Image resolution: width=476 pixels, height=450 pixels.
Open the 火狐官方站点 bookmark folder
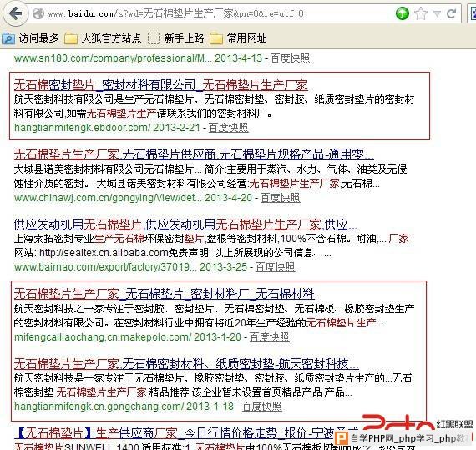tap(104, 38)
